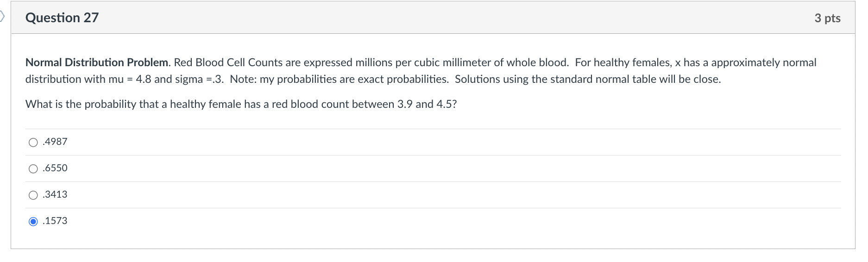Click the .3413 answer label text
The height and width of the screenshot is (262, 868).
pos(55,194)
